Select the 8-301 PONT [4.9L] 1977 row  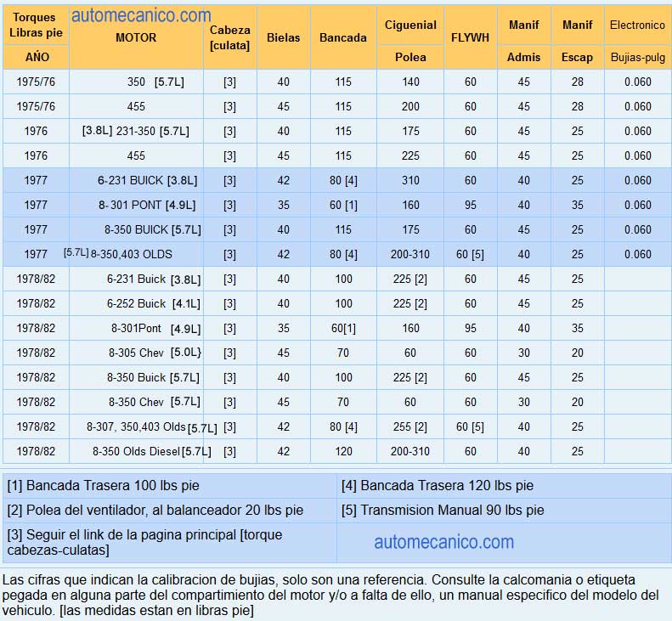click(336, 205)
